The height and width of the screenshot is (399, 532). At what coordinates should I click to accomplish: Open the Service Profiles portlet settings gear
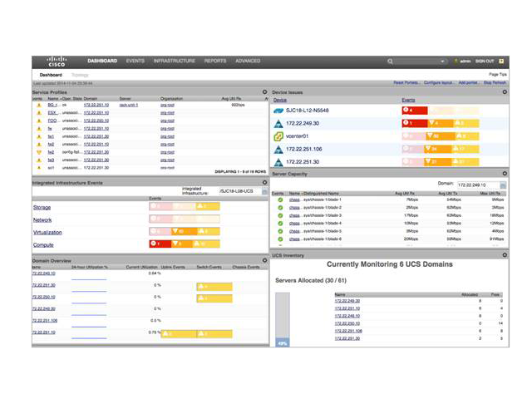(264, 91)
